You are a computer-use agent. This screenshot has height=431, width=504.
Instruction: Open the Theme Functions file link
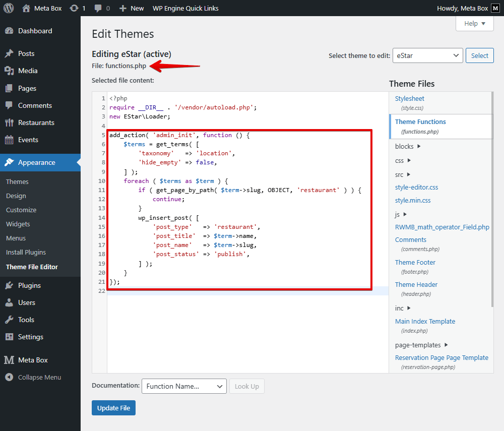(x=420, y=121)
